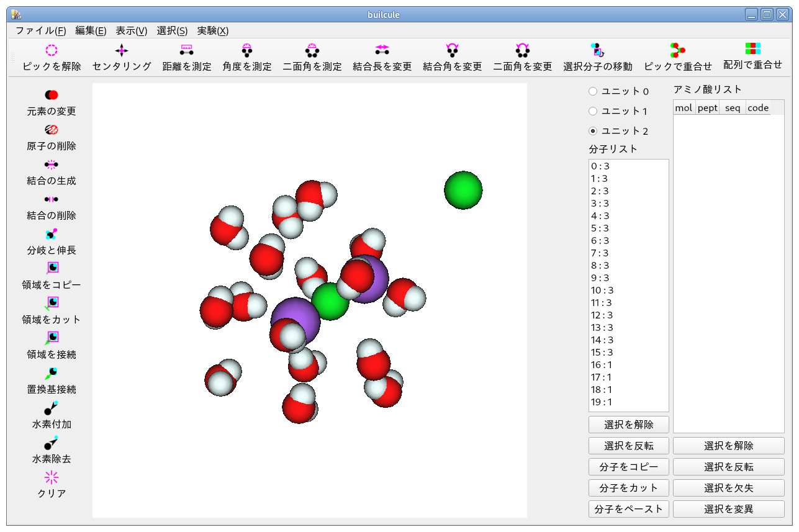Choose the 二面角を測定 dihedral measure icon
Screen dimensions: 799x532
tap(312, 51)
